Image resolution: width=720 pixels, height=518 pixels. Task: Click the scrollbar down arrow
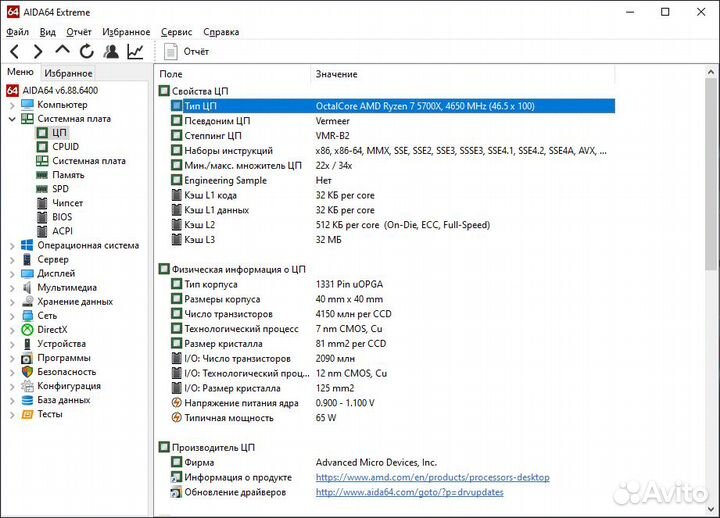point(711,509)
